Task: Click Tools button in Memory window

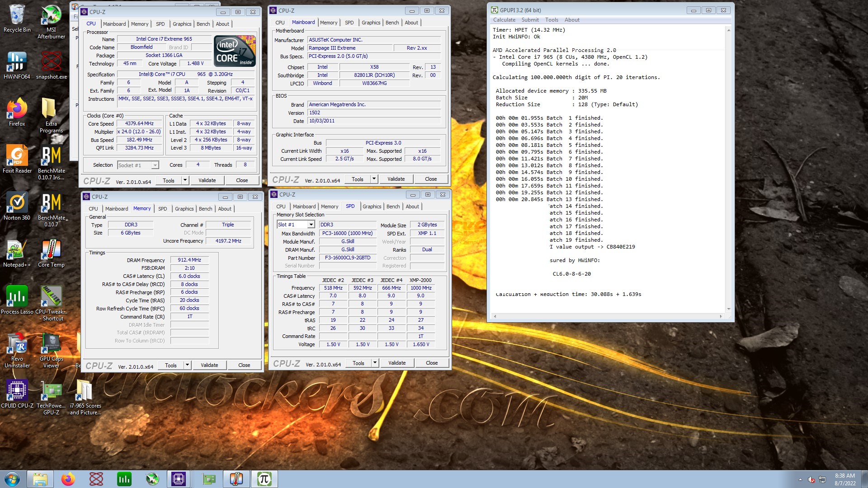Action: coord(171,365)
